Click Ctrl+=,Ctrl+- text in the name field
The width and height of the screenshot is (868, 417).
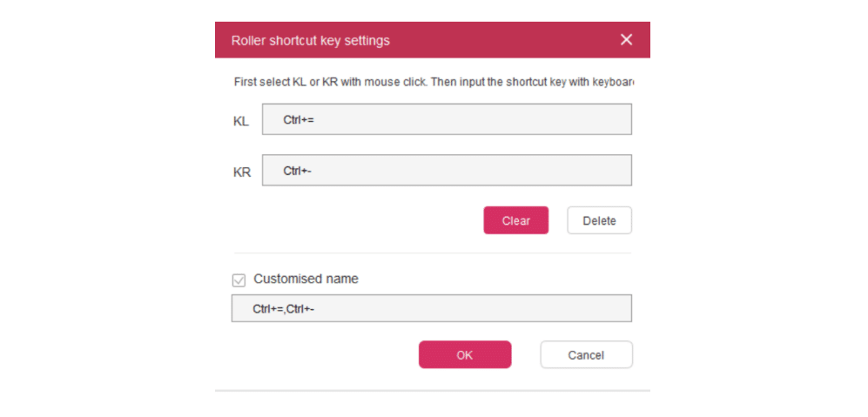[284, 308]
